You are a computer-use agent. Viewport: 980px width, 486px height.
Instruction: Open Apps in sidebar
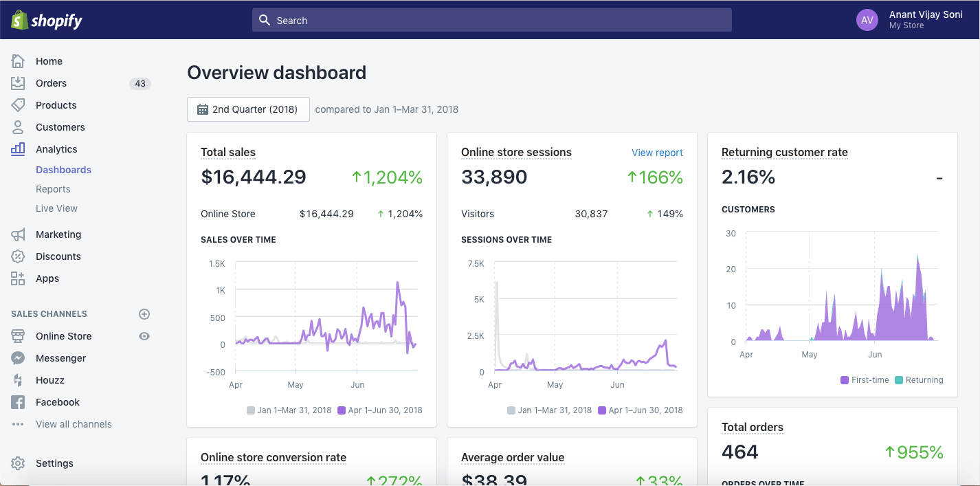47,278
